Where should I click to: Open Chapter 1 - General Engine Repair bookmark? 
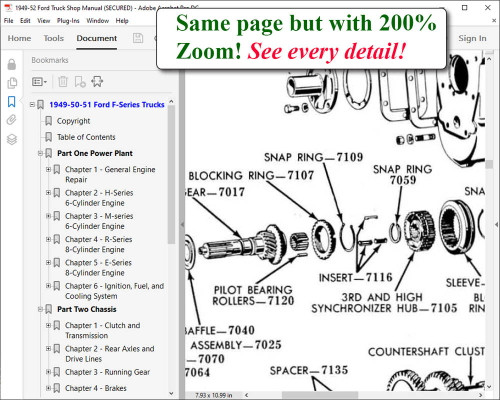[x=110, y=174]
